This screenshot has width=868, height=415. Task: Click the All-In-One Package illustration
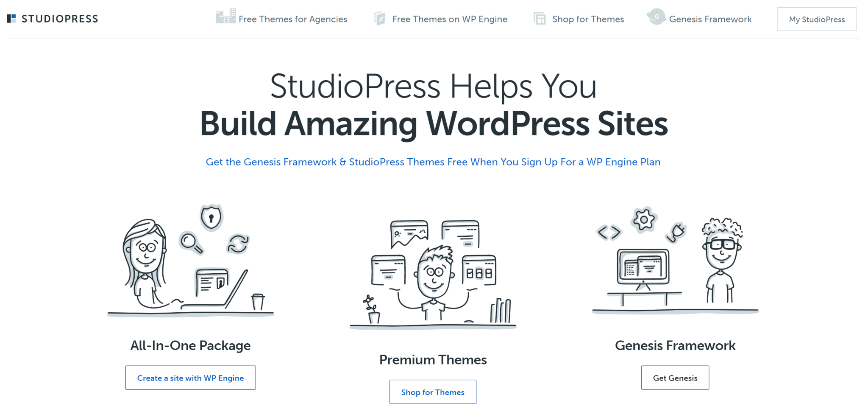pyautogui.click(x=191, y=261)
